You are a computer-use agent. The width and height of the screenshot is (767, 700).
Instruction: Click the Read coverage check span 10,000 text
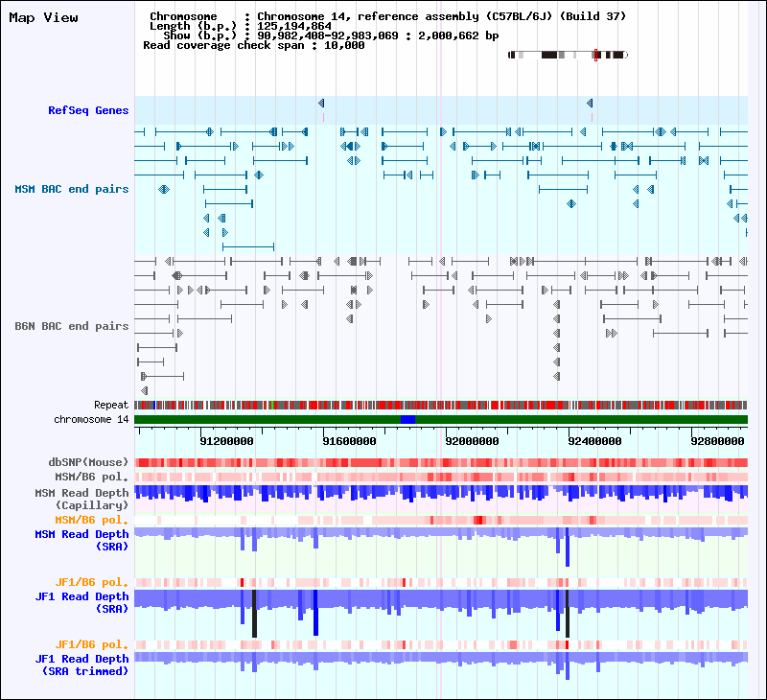point(254,45)
